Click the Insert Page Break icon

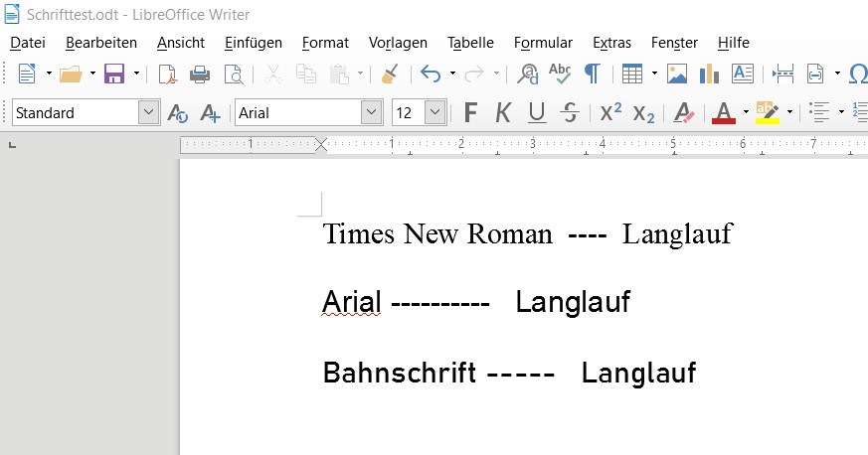[782, 74]
